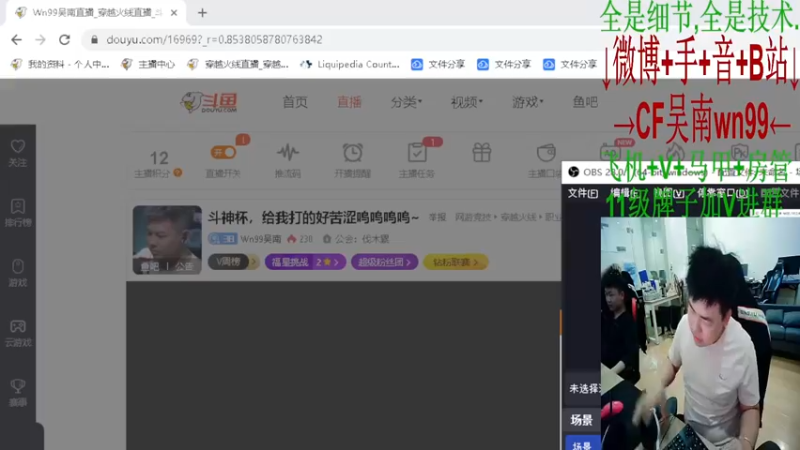Image resolution: width=800 pixels, height=450 pixels.
Task: Open the 穿越火线直播 bookmark
Action: click(x=238, y=64)
